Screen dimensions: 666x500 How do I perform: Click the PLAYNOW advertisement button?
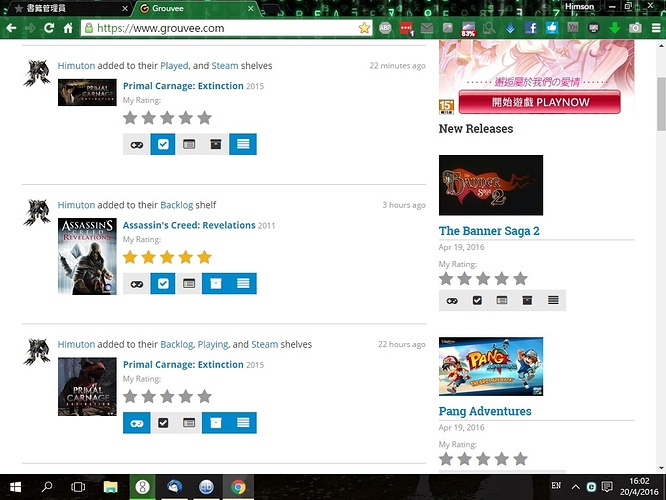coord(539,102)
